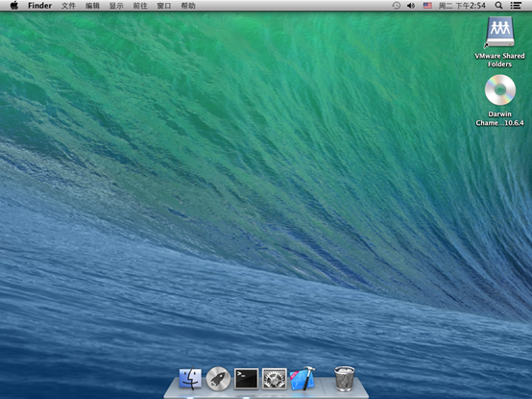Open the Terminal app in Dock
532x399 pixels.
click(x=247, y=379)
